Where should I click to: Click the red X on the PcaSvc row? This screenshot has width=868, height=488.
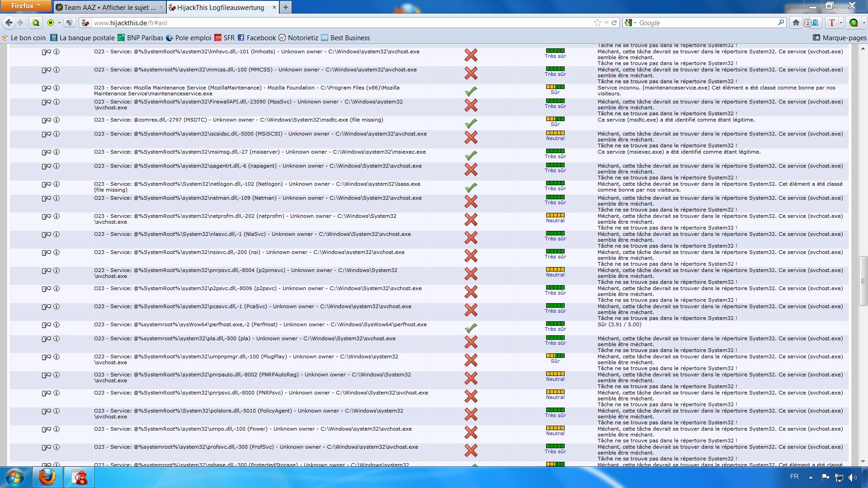471,310
